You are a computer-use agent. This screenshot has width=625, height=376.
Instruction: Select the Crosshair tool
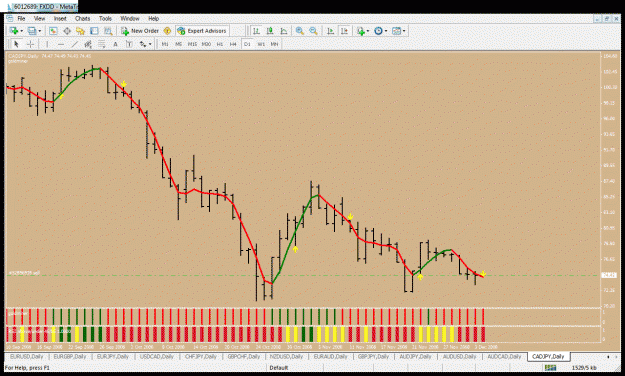click(x=30, y=44)
